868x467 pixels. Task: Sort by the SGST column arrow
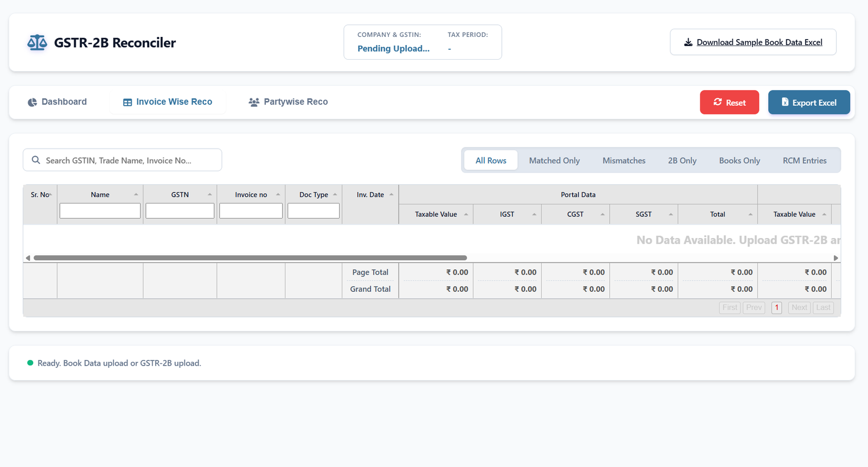(x=671, y=214)
